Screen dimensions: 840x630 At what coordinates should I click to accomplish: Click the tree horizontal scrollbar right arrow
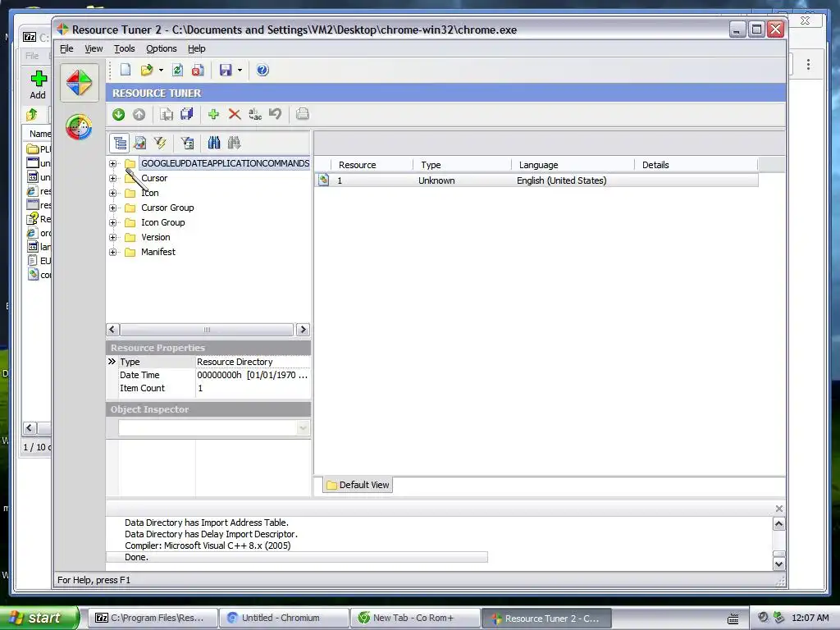point(303,330)
